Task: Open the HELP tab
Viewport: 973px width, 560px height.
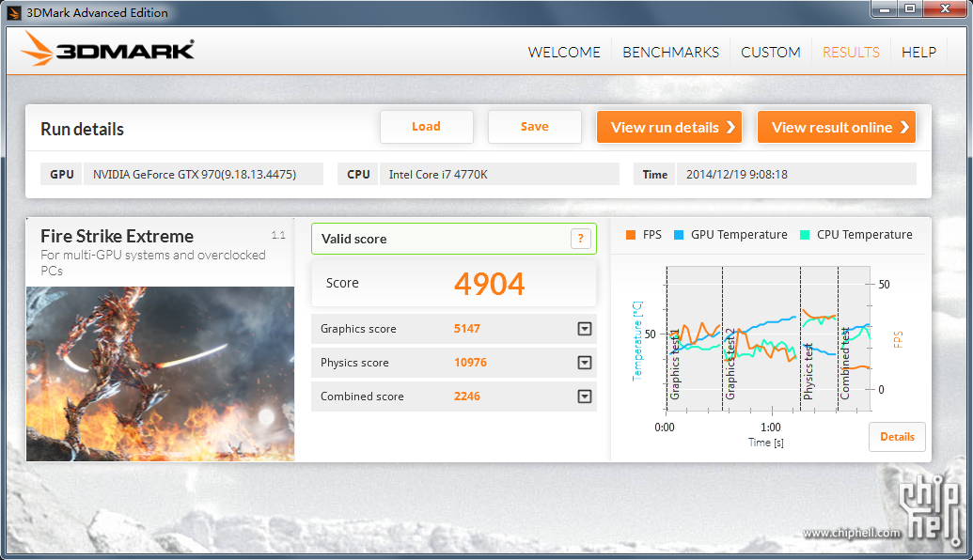Action: tap(919, 52)
